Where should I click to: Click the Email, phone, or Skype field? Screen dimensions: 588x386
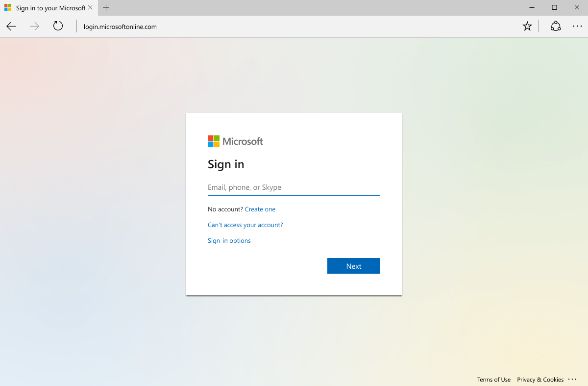(294, 187)
